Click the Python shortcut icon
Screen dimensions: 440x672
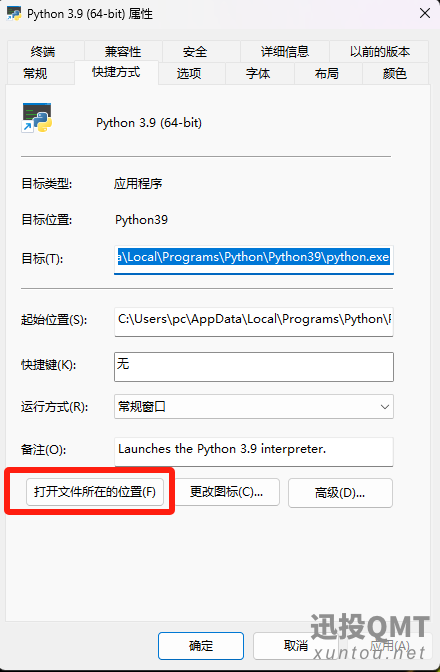[x=37, y=118]
